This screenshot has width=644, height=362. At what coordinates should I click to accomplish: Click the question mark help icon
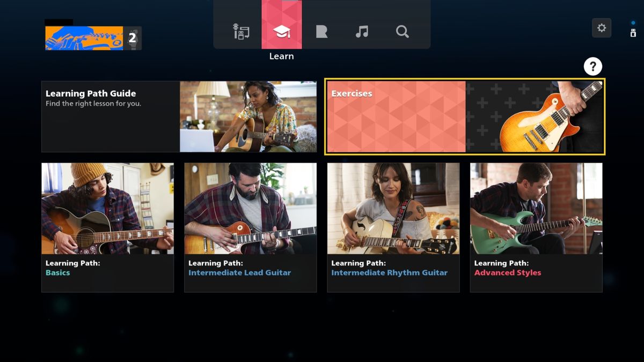592,66
